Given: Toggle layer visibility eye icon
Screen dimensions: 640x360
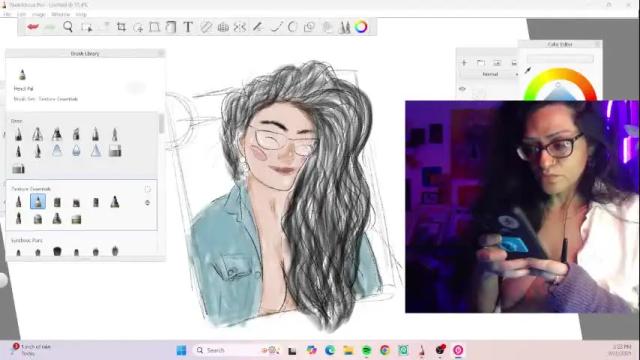Looking at the screenshot, I should click(462, 89).
